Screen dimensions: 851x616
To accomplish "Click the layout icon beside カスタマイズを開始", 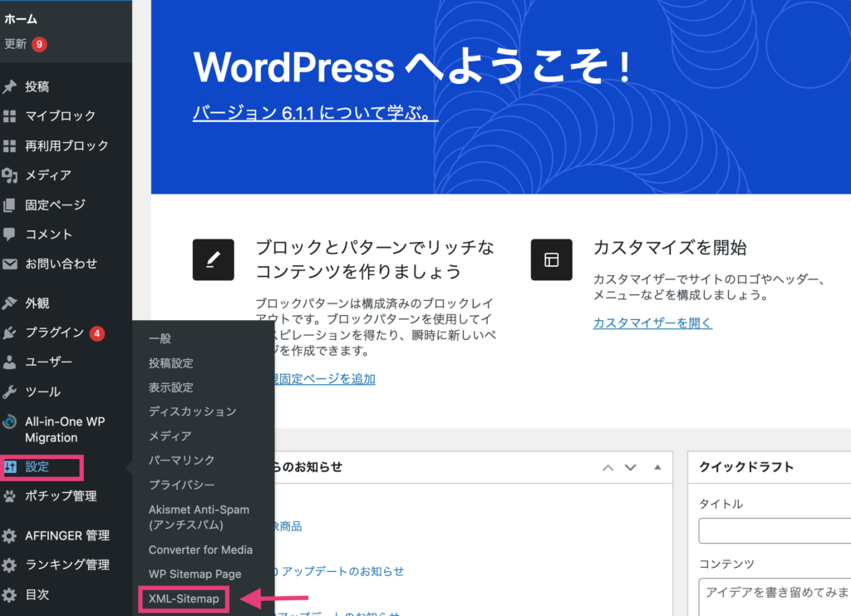I will click(x=552, y=259).
